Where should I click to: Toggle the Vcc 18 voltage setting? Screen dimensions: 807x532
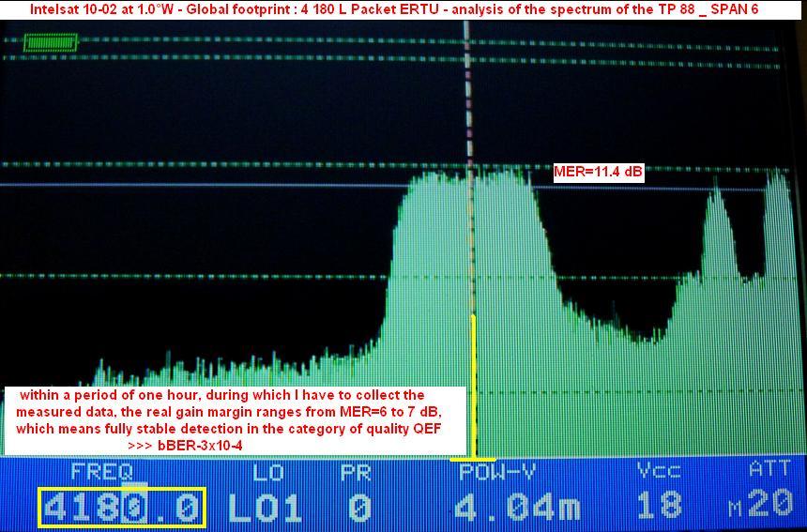pyautogui.click(x=658, y=507)
